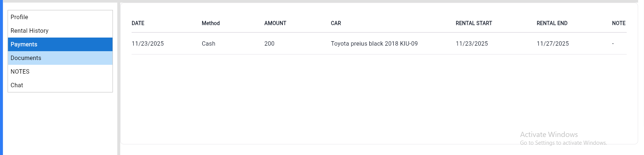Viewport: 644px width, 155px height.
Task: Click the 200 amount cell
Action: coord(269,43)
